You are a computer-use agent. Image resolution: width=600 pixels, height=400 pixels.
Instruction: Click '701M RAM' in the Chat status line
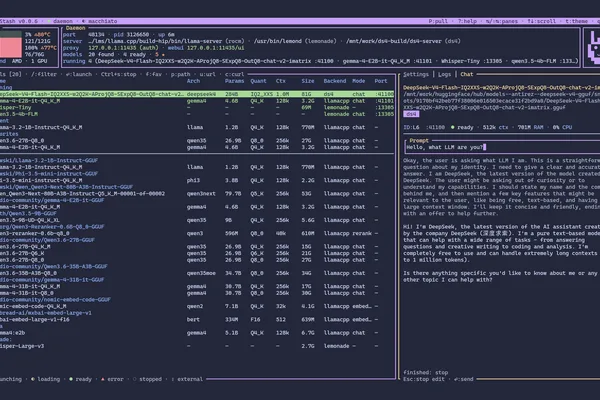coord(530,127)
